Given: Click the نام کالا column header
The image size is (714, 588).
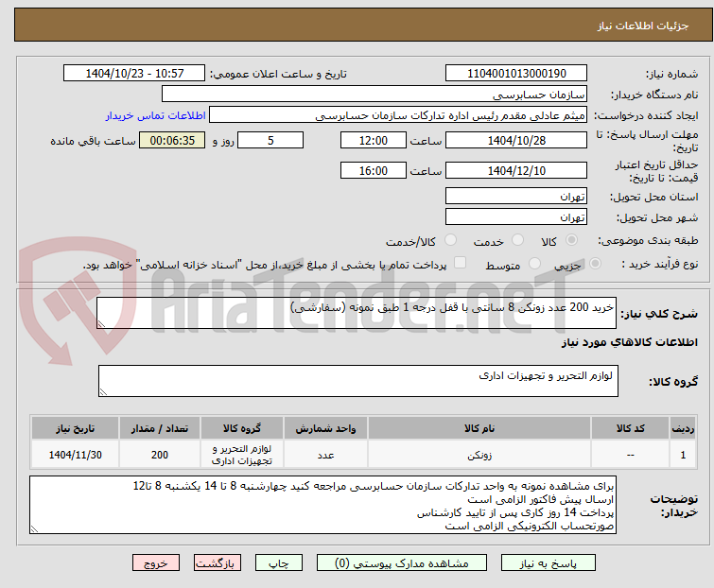Looking at the screenshot, I should pyautogui.click(x=479, y=428).
